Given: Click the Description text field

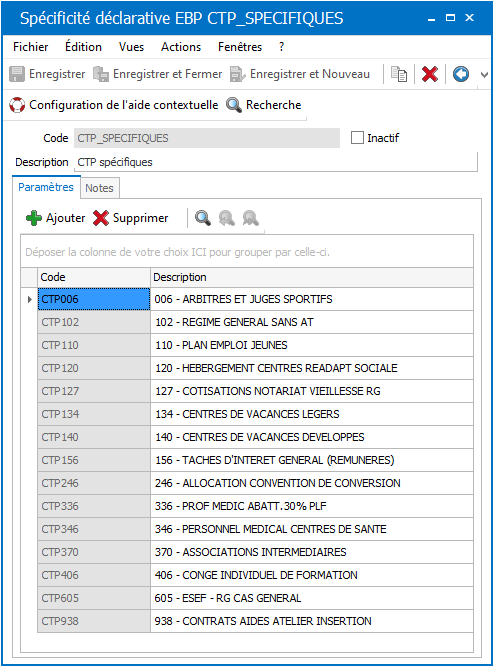Looking at the screenshot, I should pos(276,162).
